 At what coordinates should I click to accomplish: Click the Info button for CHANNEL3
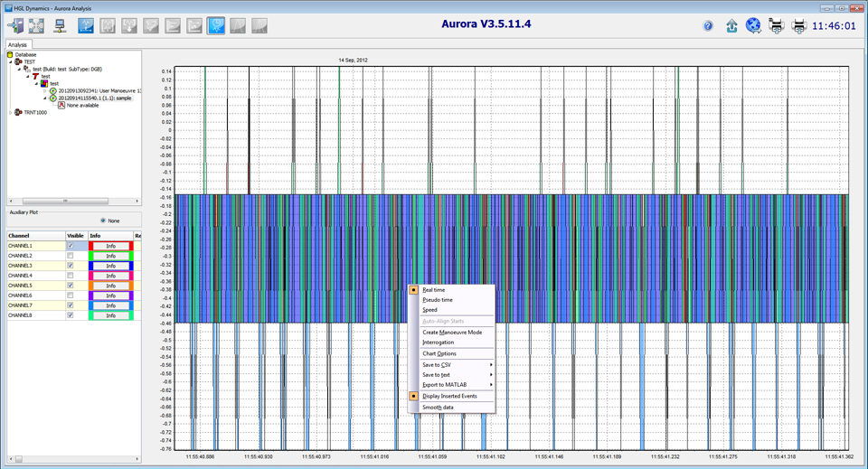click(x=110, y=266)
